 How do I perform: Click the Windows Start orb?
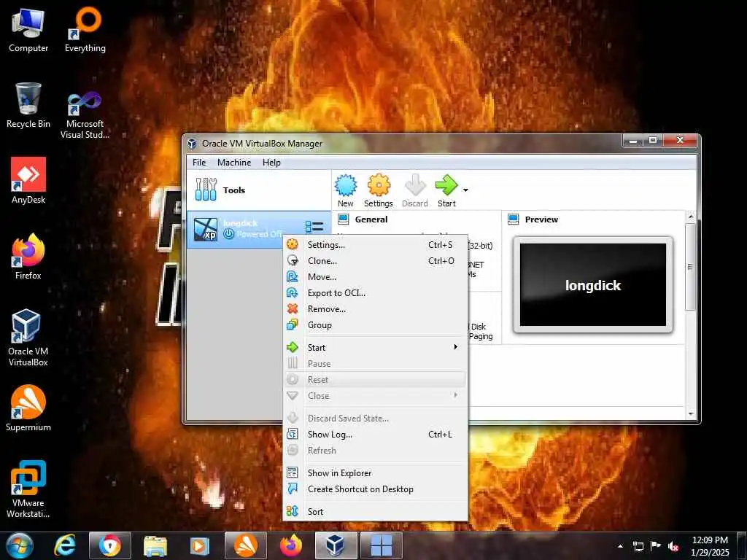pyautogui.click(x=19, y=545)
